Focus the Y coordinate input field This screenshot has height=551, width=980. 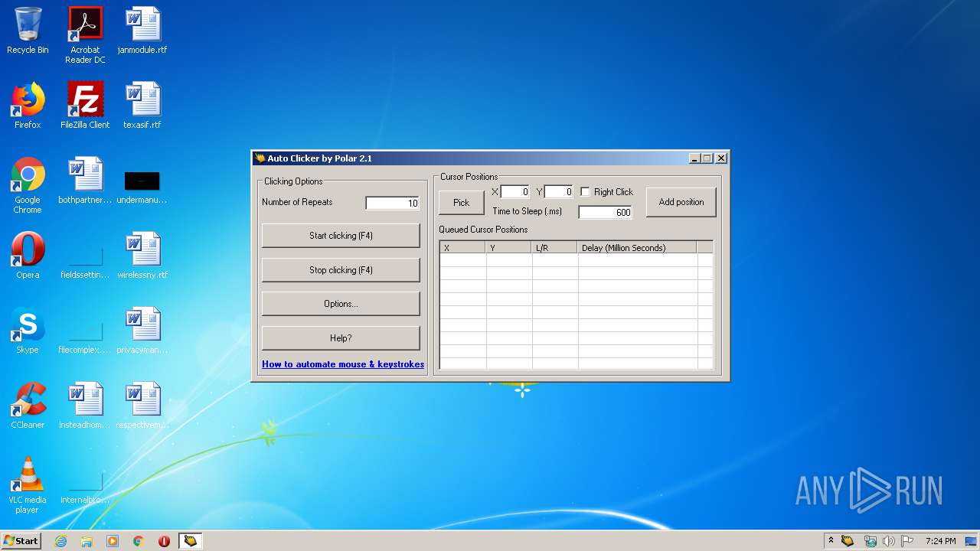pos(559,192)
